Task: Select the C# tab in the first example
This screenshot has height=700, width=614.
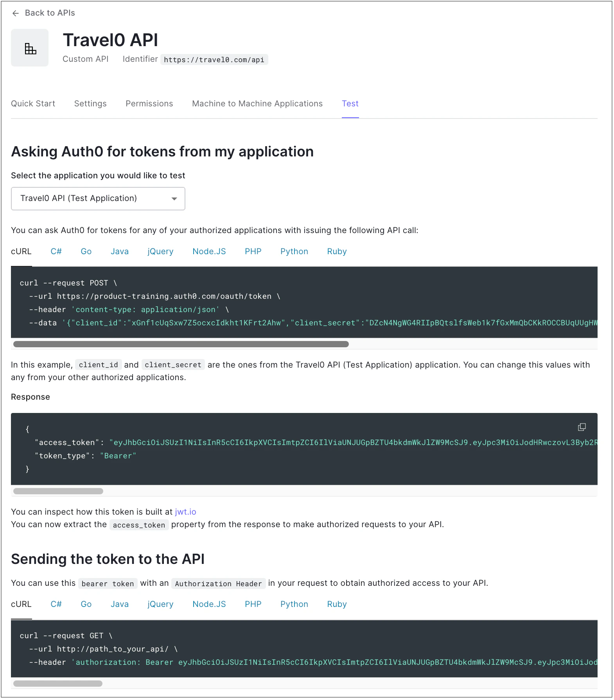Action: click(x=56, y=251)
